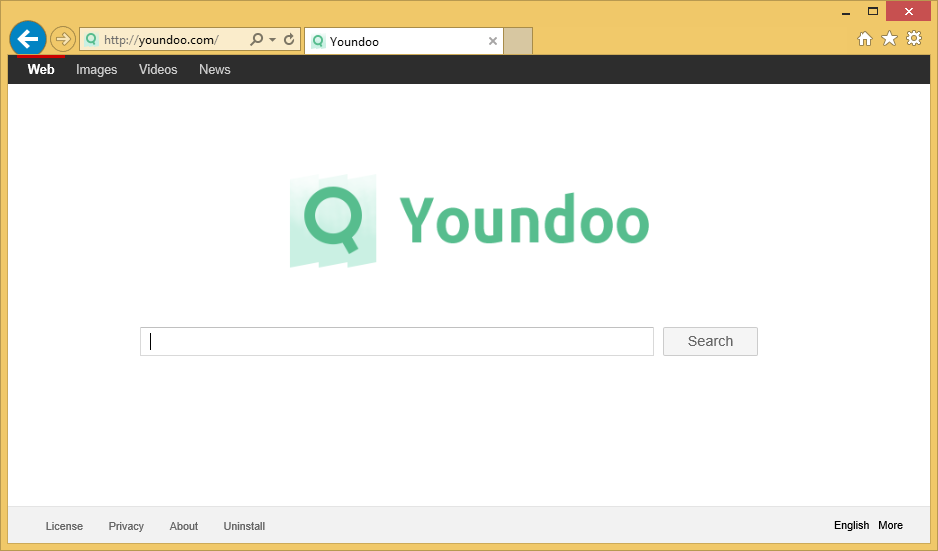
Task: Go to the browser home page
Action: point(864,39)
